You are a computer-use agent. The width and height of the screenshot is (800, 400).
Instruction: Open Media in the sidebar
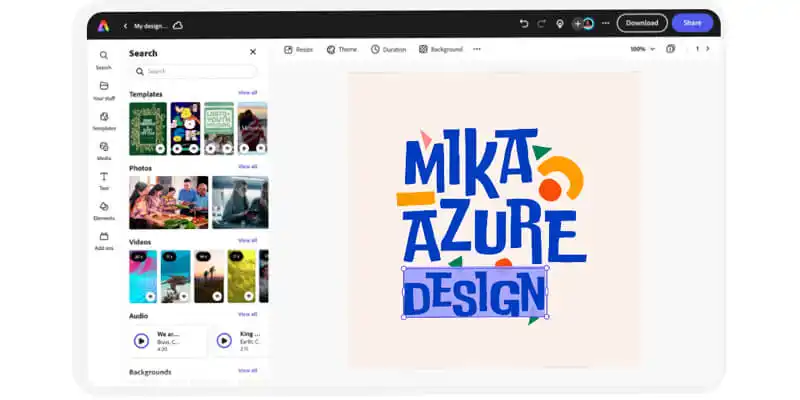(104, 151)
